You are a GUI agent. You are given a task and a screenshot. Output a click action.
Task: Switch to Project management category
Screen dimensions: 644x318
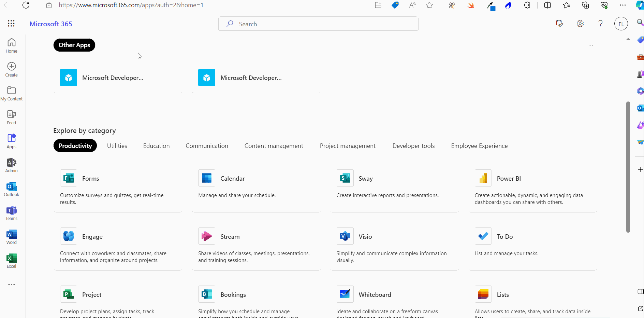tap(348, 146)
